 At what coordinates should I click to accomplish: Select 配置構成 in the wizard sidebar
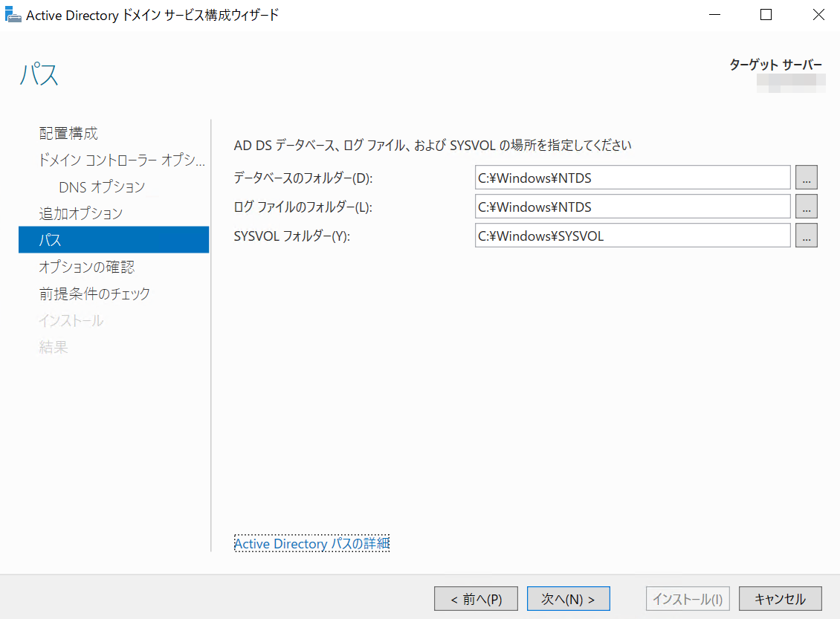[x=68, y=134]
